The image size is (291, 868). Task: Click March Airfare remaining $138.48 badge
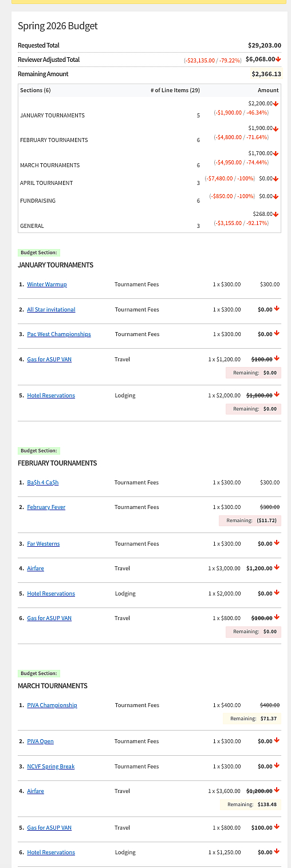tap(250, 804)
